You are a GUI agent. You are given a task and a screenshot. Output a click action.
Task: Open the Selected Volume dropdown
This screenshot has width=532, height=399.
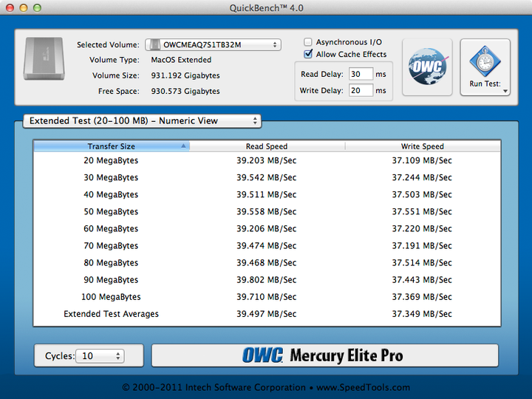213,45
